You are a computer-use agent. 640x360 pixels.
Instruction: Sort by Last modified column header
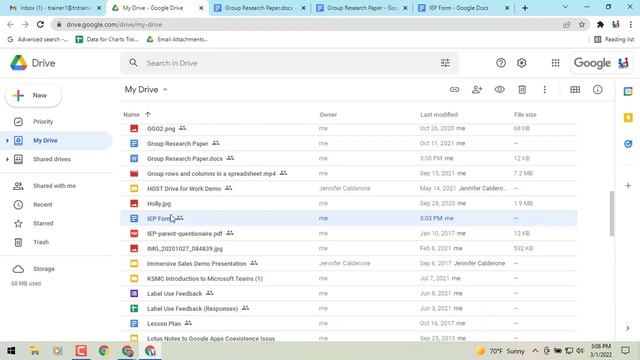coord(439,115)
